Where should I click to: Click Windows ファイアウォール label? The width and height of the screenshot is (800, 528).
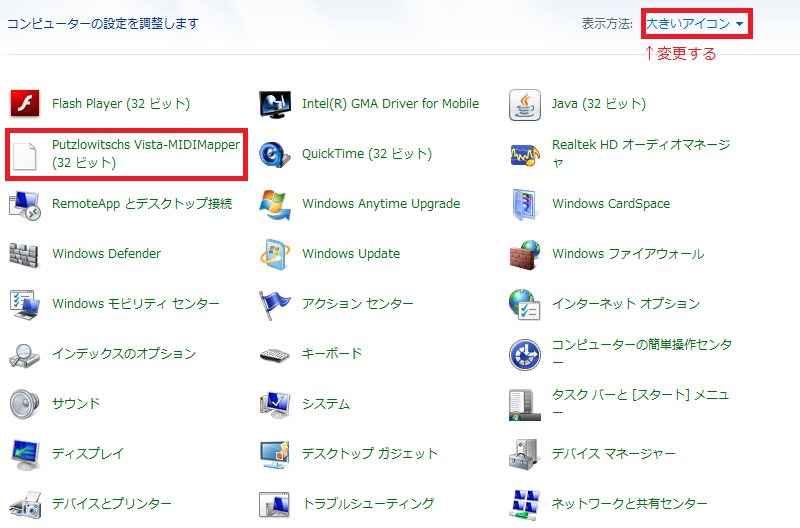pos(628,254)
